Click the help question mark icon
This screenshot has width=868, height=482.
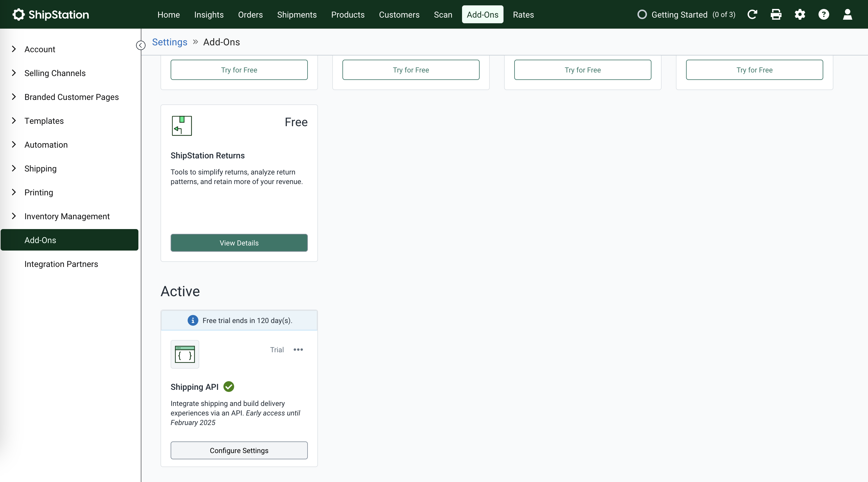click(824, 14)
